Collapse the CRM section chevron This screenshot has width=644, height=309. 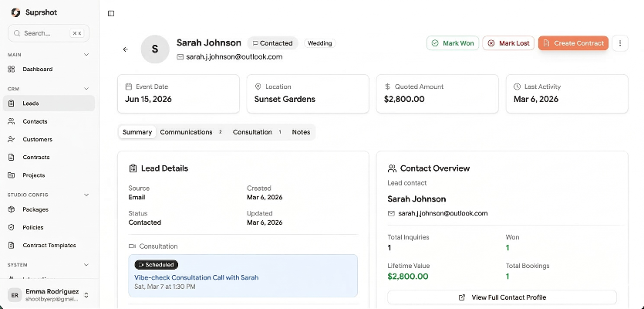coord(86,89)
